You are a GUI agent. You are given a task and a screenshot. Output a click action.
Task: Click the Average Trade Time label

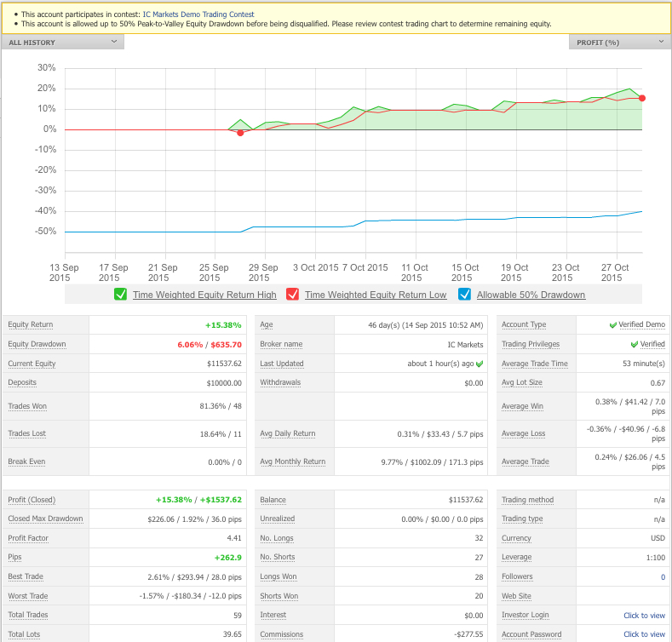(534, 364)
